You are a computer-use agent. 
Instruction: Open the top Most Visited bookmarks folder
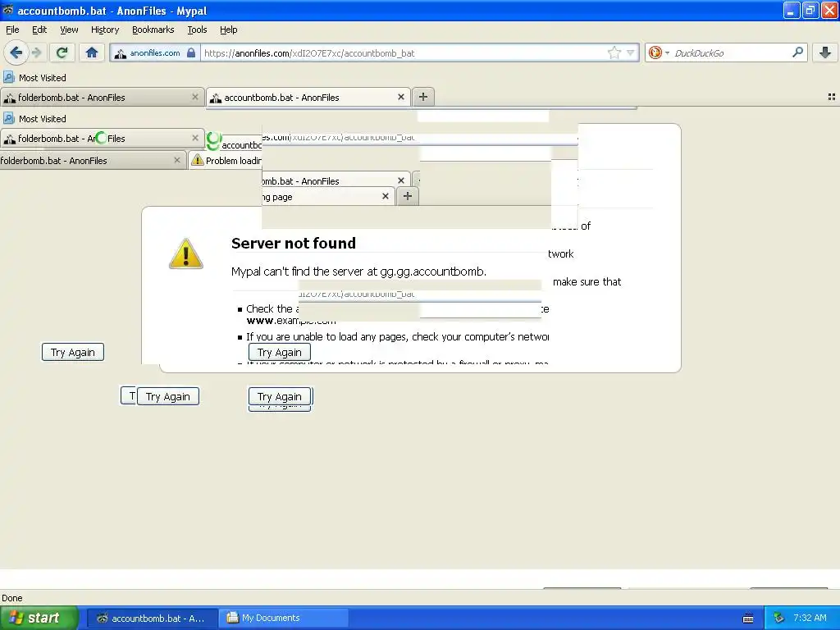(34, 78)
